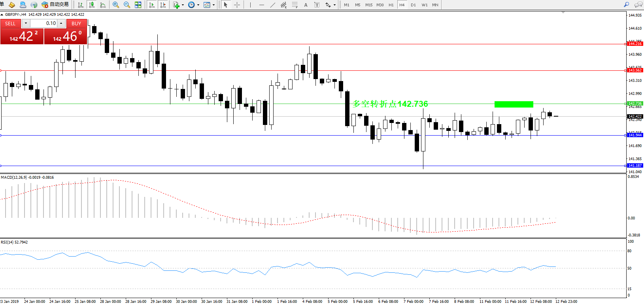Open the search magnifier in top right

tap(626, 5)
